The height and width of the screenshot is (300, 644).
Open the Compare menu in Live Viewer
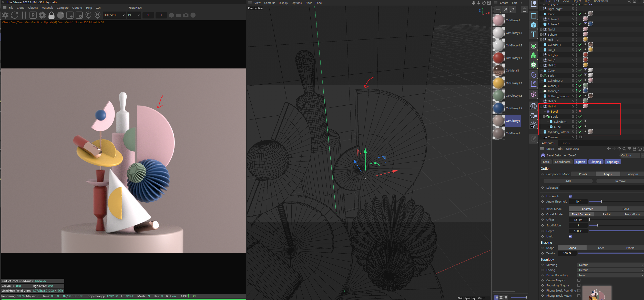tap(63, 8)
